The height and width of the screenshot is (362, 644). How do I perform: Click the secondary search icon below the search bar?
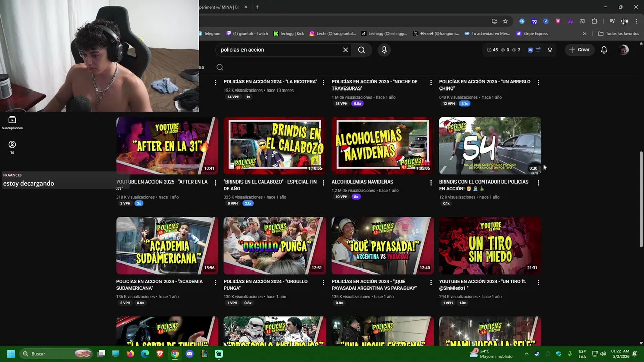220,67
